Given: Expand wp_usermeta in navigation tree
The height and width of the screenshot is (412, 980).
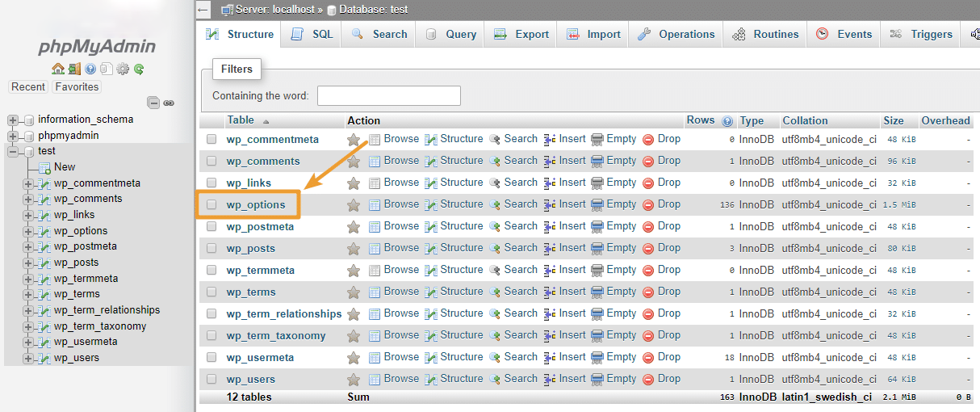Looking at the screenshot, I should tap(28, 342).
